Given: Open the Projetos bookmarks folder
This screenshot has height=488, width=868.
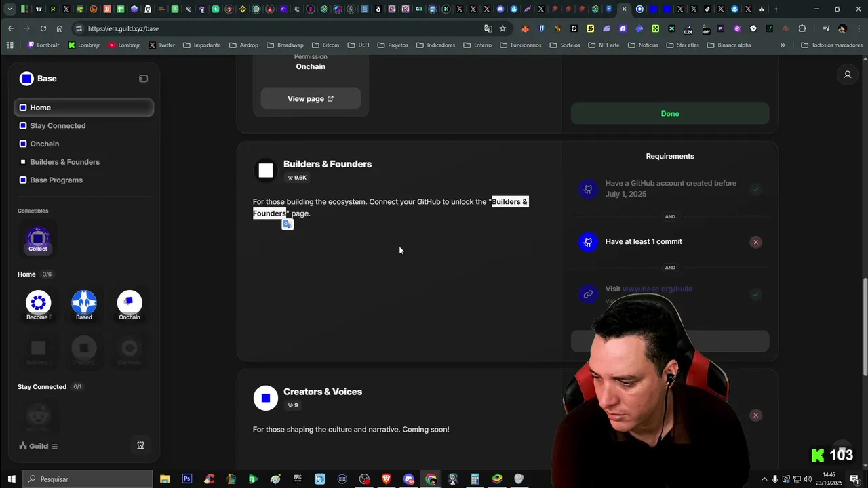Looking at the screenshot, I should click(393, 45).
